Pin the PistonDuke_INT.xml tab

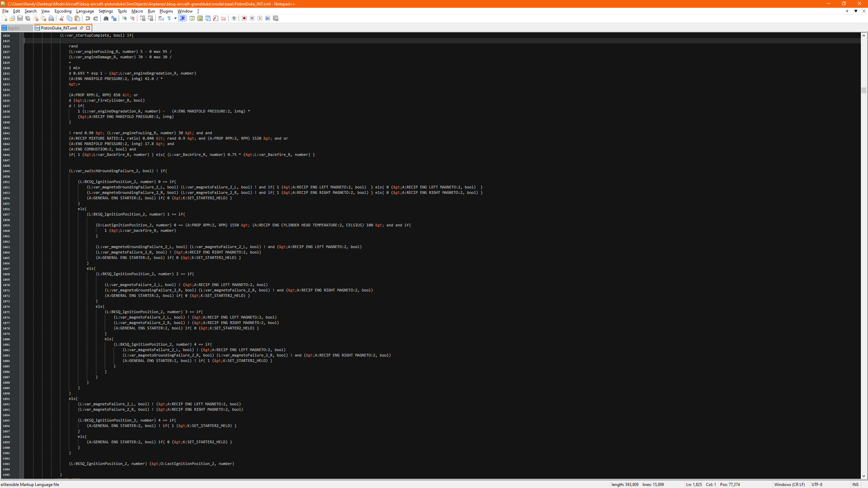click(x=81, y=28)
